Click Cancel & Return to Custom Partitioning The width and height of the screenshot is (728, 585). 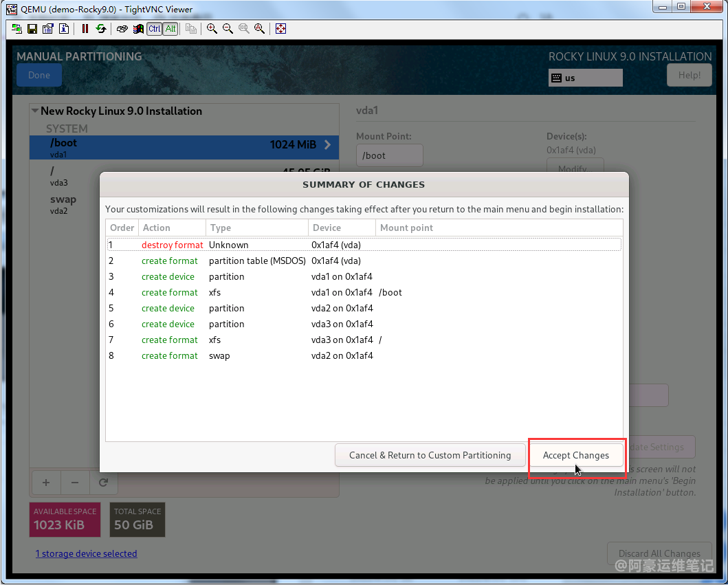[430, 455]
